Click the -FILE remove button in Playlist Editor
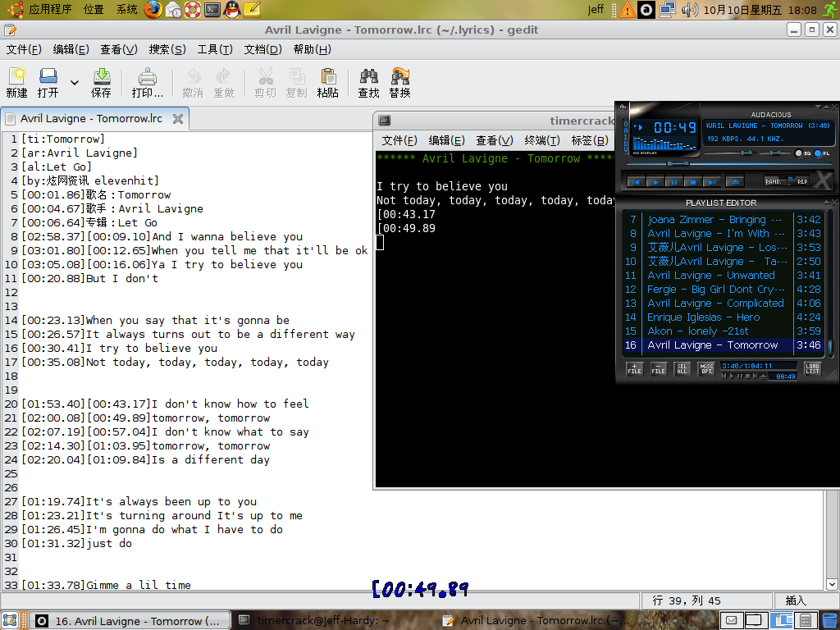The image size is (840, 630). [658, 368]
